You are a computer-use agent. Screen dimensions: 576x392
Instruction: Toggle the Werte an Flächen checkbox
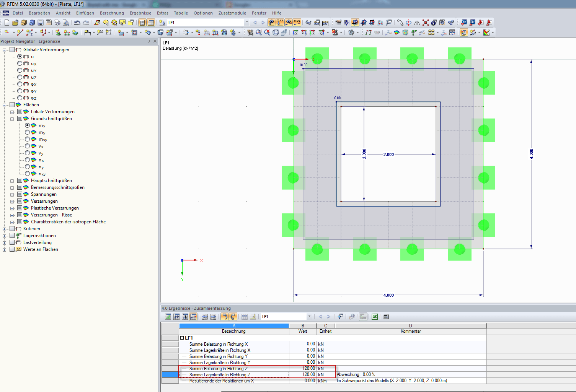12,249
